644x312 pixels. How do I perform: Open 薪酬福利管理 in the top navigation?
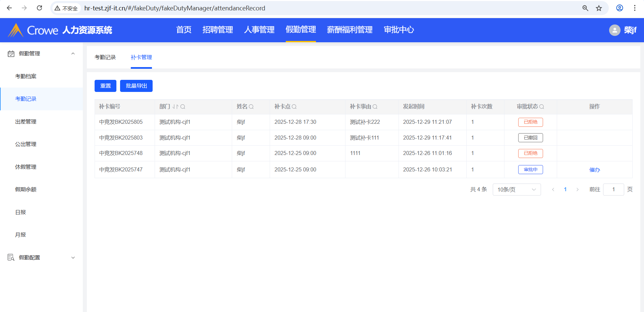(x=350, y=30)
